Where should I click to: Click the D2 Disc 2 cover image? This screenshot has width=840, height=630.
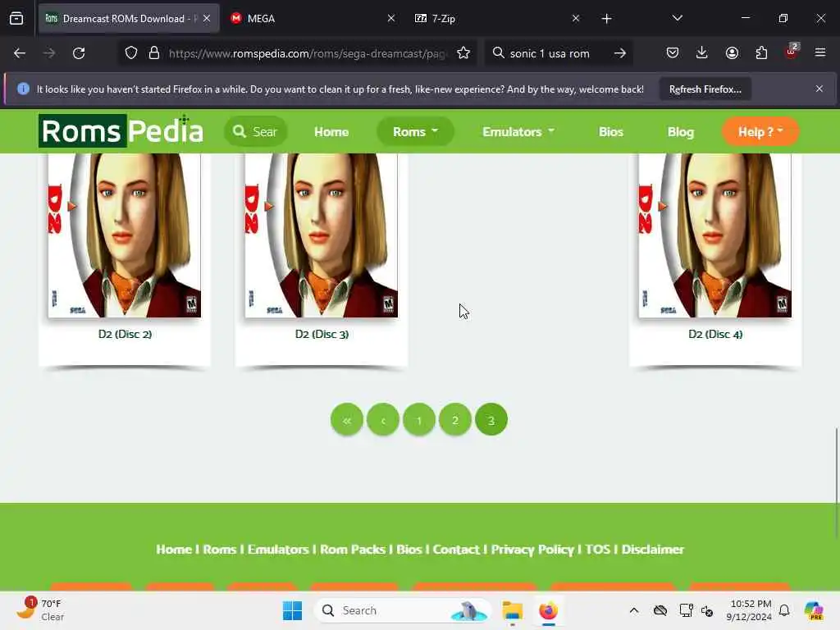(125, 235)
